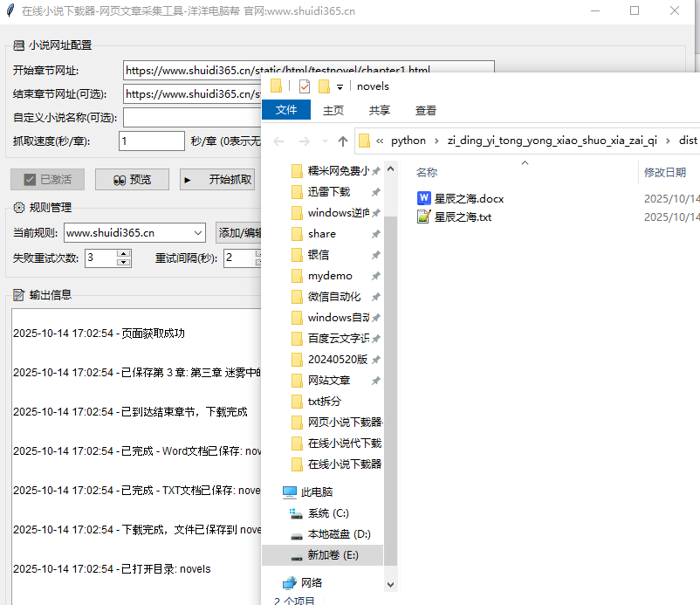Open the 文件 menu tab in Explorer

286,110
